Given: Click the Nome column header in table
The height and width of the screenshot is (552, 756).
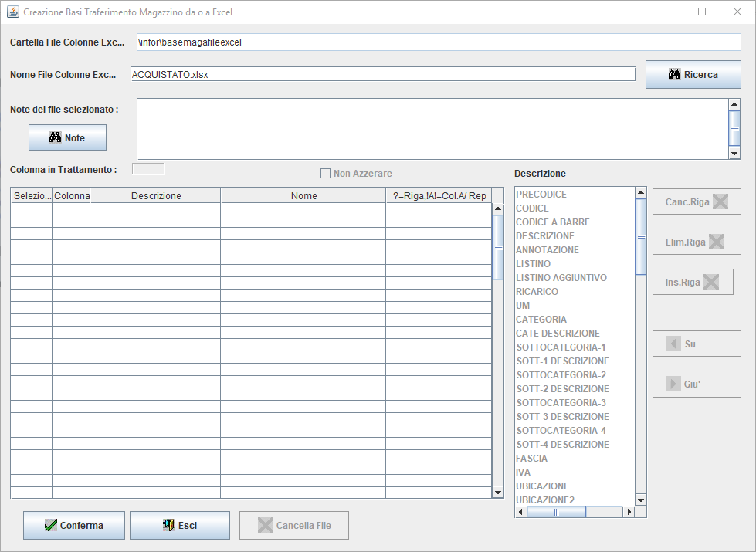Looking at the screenshot, I should [303, 196].
